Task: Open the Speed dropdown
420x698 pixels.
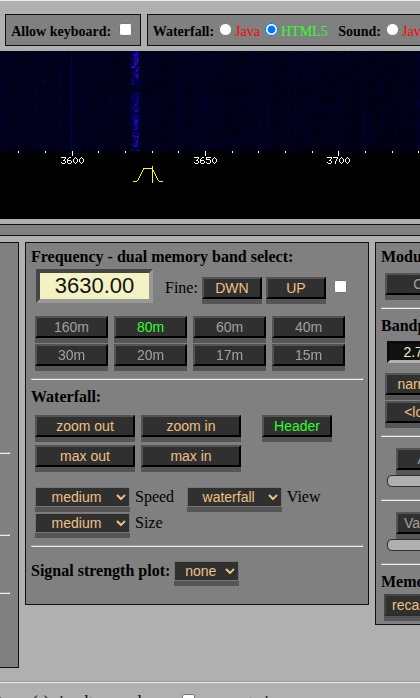Action: tap(83, 497)
